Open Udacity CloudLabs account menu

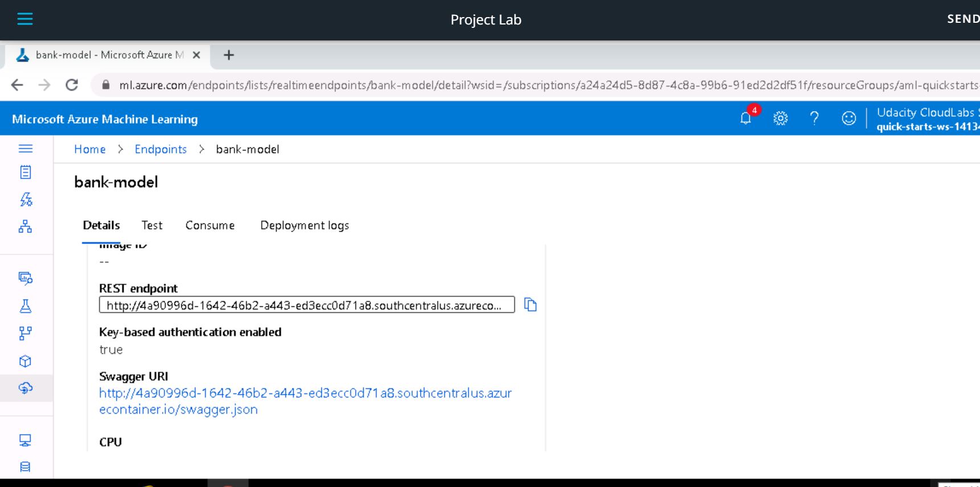pos(928,119)
